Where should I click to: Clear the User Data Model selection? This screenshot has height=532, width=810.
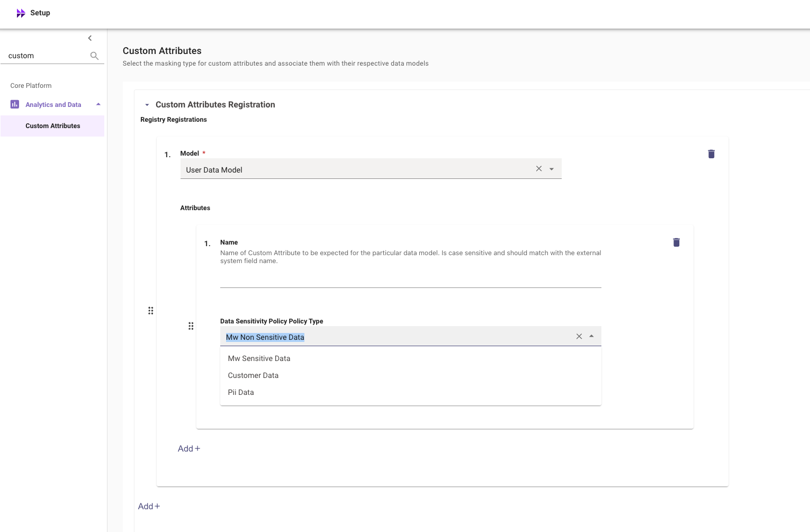pos(539,169)
